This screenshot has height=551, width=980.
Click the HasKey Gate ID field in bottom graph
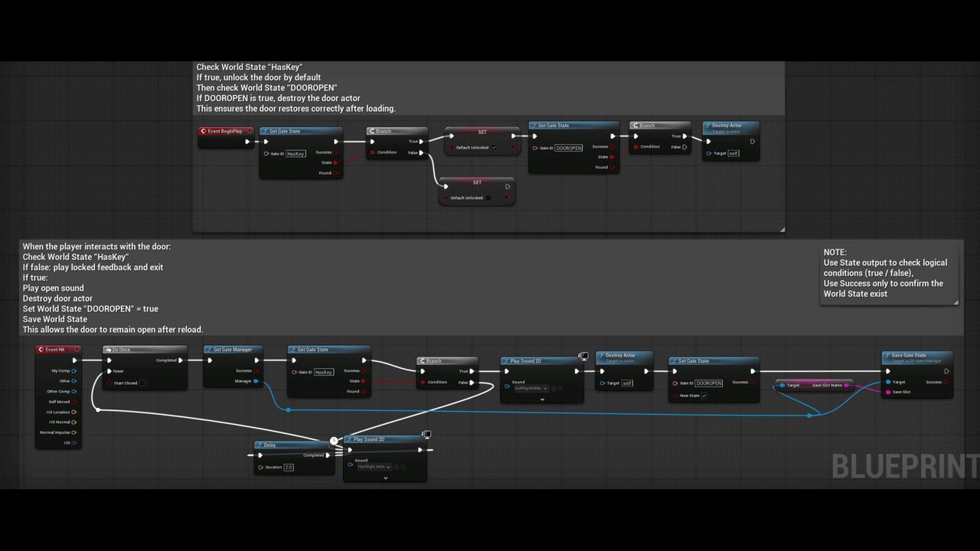[324, 372]
